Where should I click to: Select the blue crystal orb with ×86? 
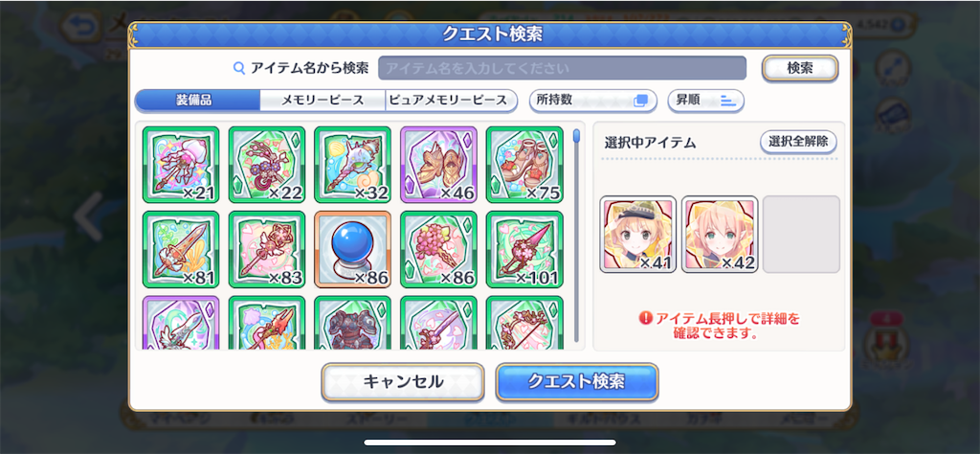(352, 250)
